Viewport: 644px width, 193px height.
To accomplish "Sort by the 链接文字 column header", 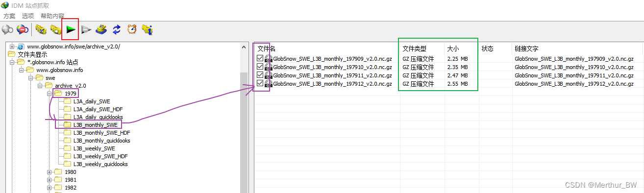I will coord(578,49).
